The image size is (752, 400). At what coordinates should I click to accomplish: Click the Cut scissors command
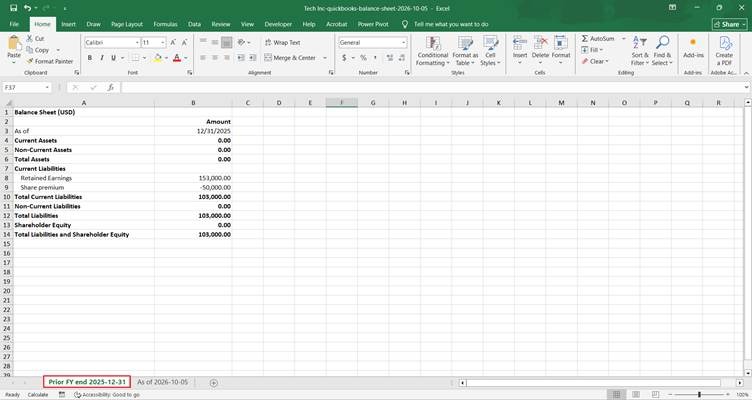[35, 38]
